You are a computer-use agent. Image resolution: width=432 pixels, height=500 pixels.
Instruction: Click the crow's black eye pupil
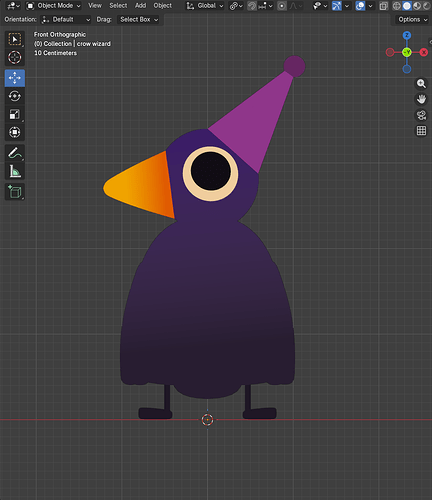pyautogui.click(x=211, y=171)
